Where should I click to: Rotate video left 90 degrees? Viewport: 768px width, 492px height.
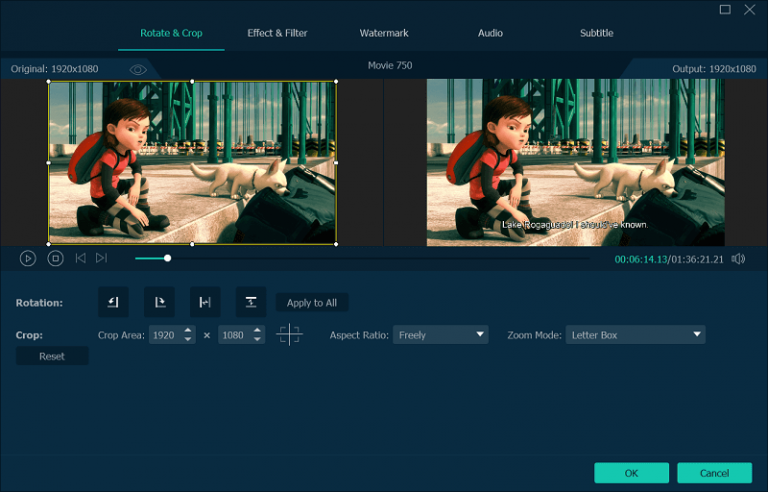pyautogui.click(x=113, y=302)
